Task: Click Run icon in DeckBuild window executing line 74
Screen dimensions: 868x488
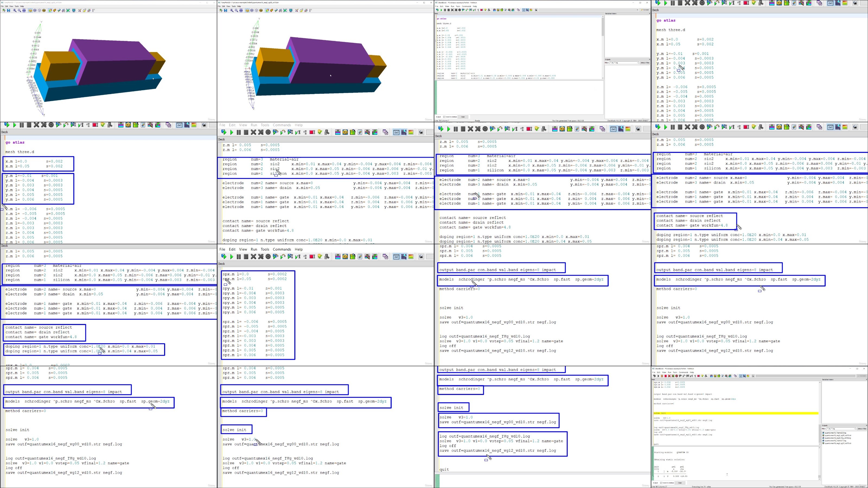Action: click(x=654, y=376)
